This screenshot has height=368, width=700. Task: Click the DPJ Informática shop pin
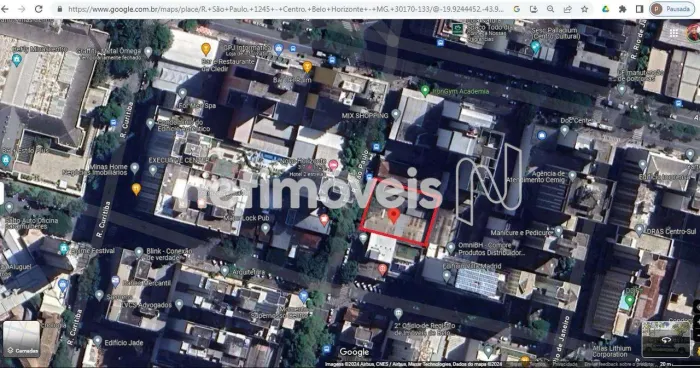point(279,48)
